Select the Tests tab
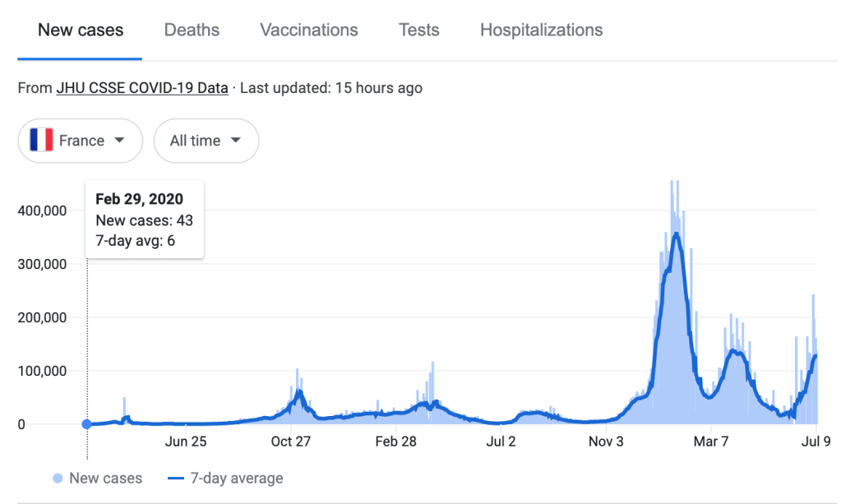This screenshot has height=504, width=841. click(x=418, y=30)
